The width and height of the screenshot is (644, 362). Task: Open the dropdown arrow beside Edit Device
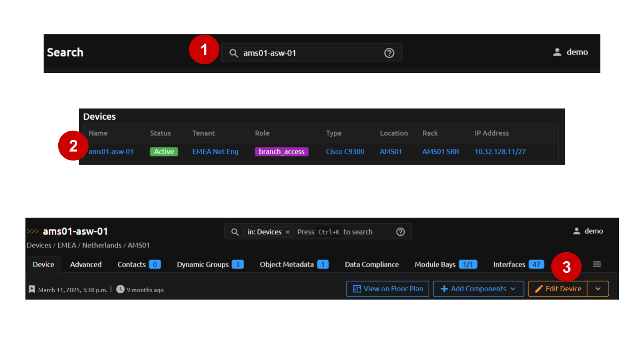598,289
